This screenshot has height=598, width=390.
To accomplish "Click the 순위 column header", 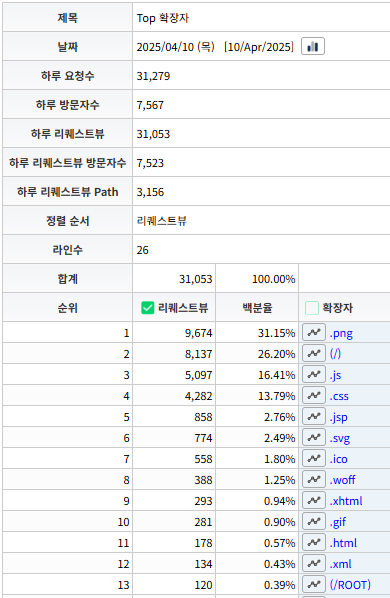I will (x=67, y=308).
